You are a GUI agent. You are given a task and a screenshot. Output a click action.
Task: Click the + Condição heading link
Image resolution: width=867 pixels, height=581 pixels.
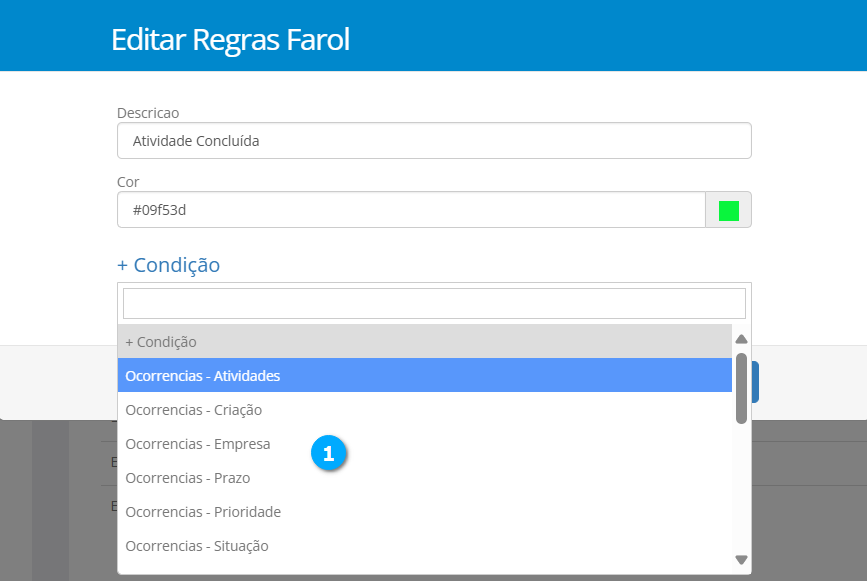point(168,265)
